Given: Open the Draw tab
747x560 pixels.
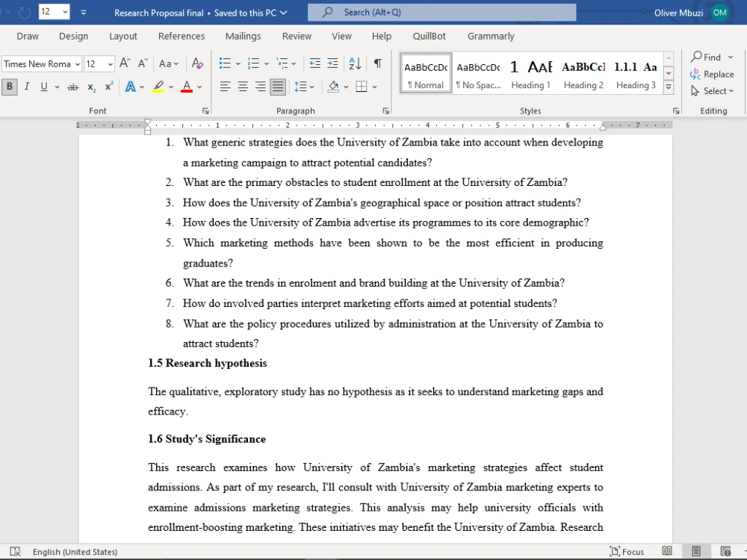Looking at the screenshot, I should [x=28, y=36].
